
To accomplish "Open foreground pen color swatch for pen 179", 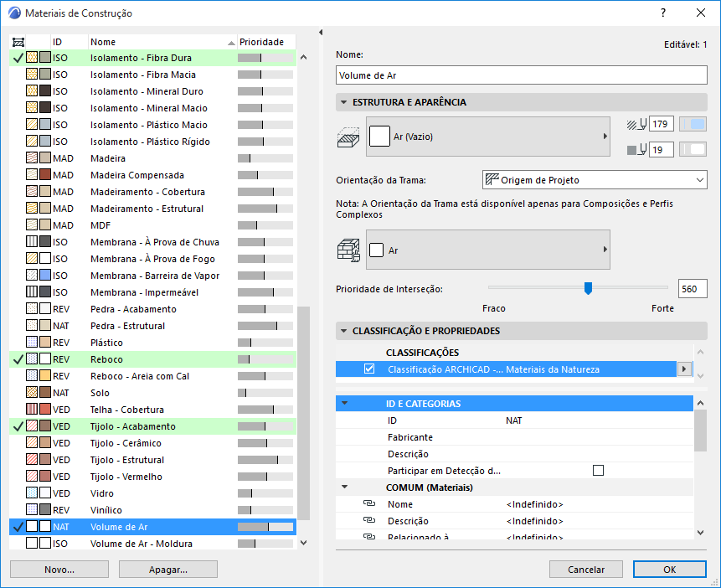I will pos(693,124).
